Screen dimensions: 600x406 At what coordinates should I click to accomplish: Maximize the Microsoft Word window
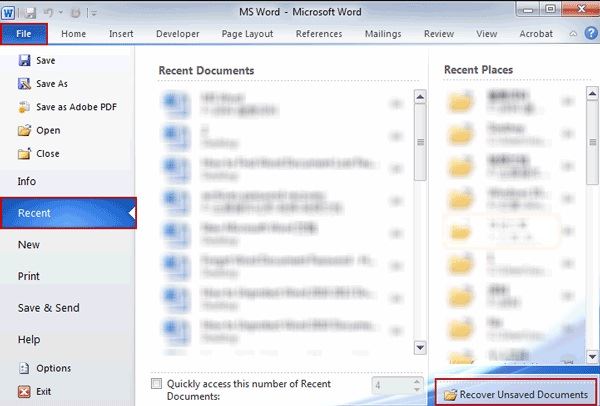pos(551,9)
